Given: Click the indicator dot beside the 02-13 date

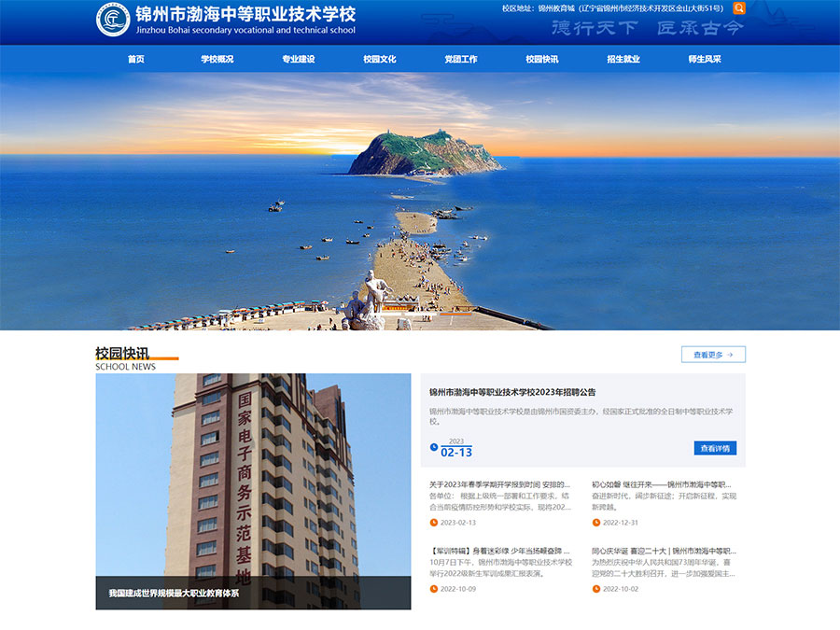Looking at the screenshot, I should (435, 446).
